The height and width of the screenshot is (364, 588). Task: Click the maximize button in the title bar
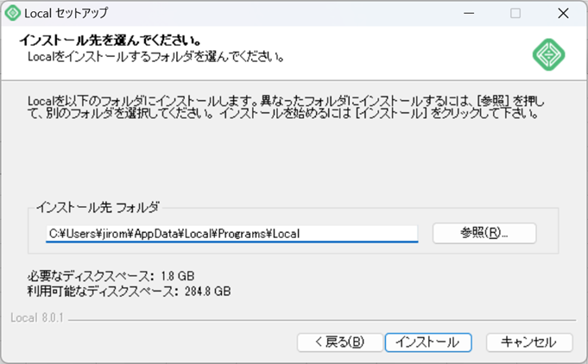pyautogui.click(x=515, y=14)
